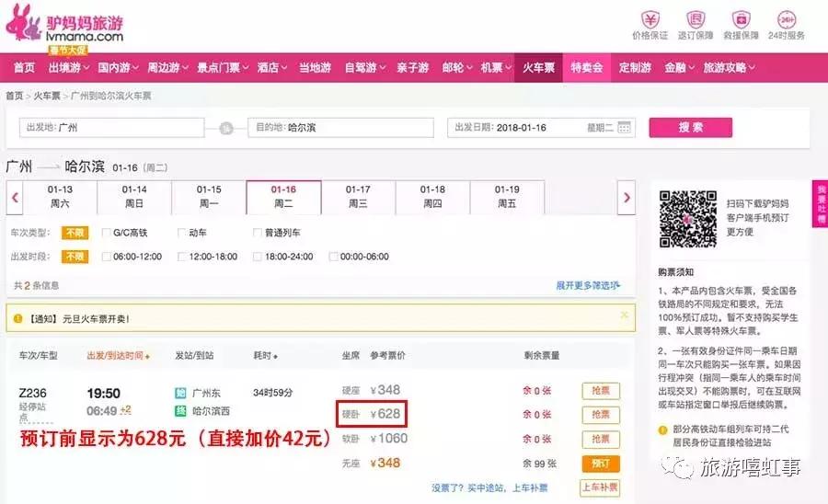
Task: Click the 出发日期 2018-01-16 field
Action: tap(541, 128)
